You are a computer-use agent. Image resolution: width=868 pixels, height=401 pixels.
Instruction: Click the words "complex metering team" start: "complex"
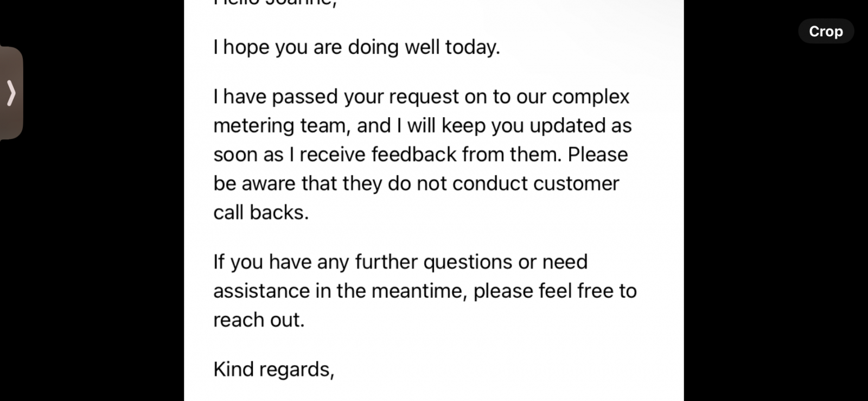coord(590,97)
